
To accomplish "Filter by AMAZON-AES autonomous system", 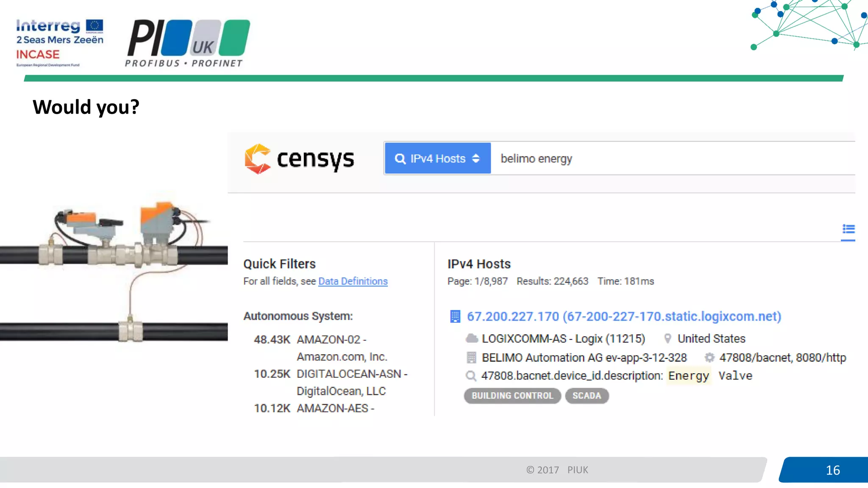I will pos(335,408).
